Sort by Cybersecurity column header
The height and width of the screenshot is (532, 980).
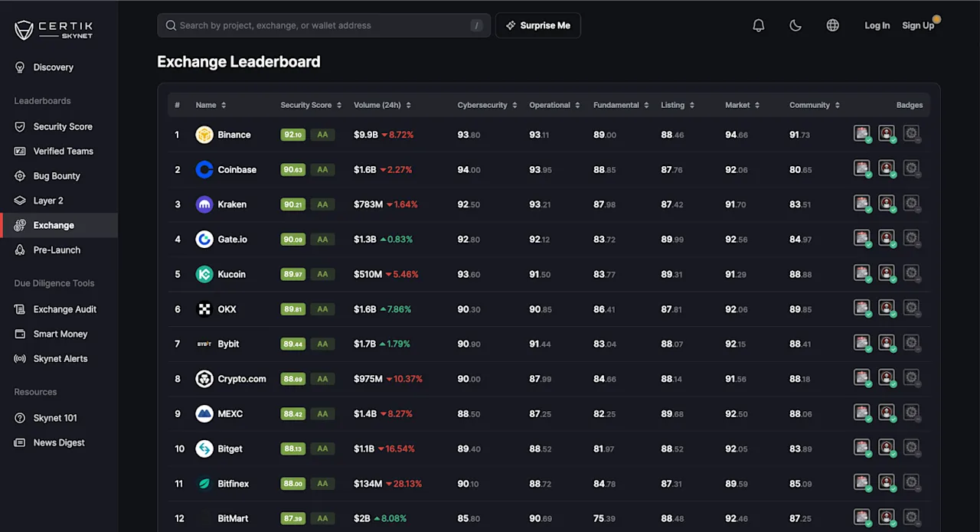point(487,105)
